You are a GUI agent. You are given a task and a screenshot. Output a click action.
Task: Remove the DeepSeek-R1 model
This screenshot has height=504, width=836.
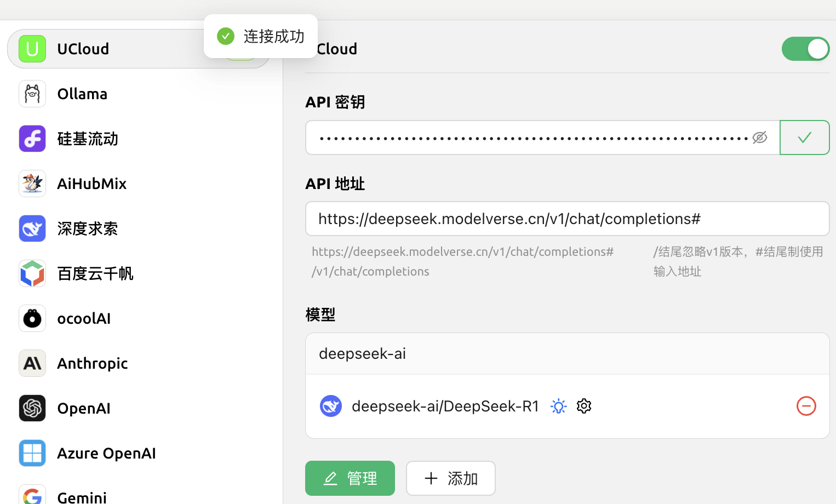tap(806, 406)
